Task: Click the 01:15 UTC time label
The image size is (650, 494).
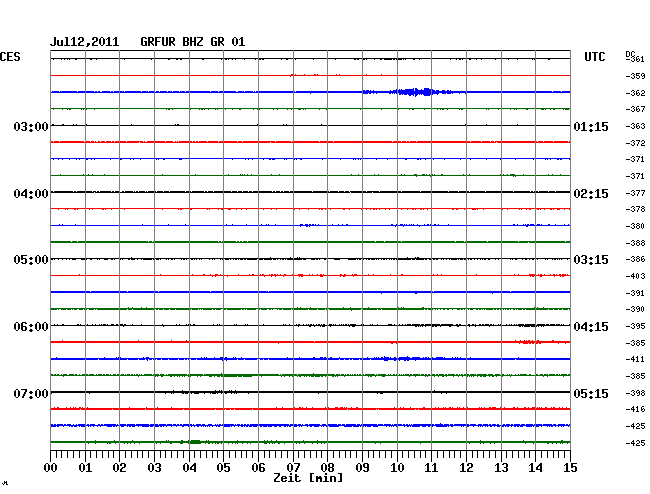Action: pos(591,127)
